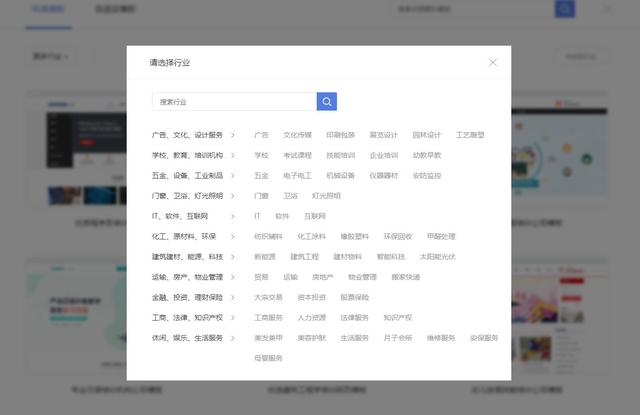Image resolution: width=640 pixels, height=415 pixels.
Task: Choose the 法律服务 industry
Action: 354,318
